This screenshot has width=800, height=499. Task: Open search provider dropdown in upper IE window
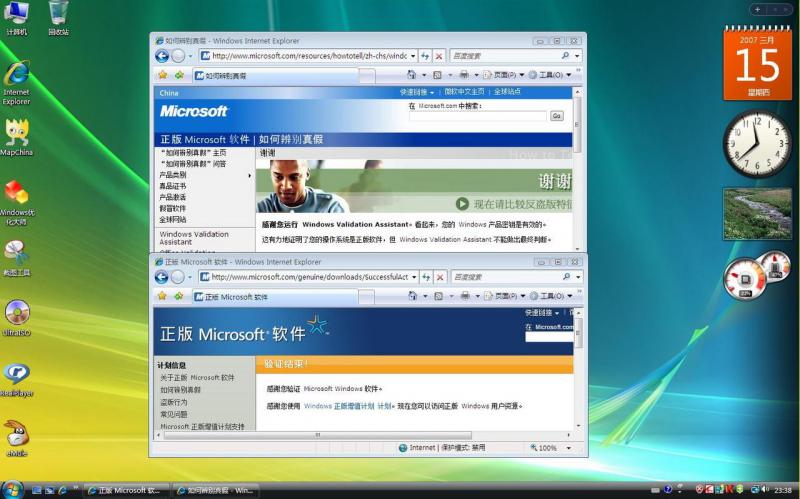coord(577,56)
